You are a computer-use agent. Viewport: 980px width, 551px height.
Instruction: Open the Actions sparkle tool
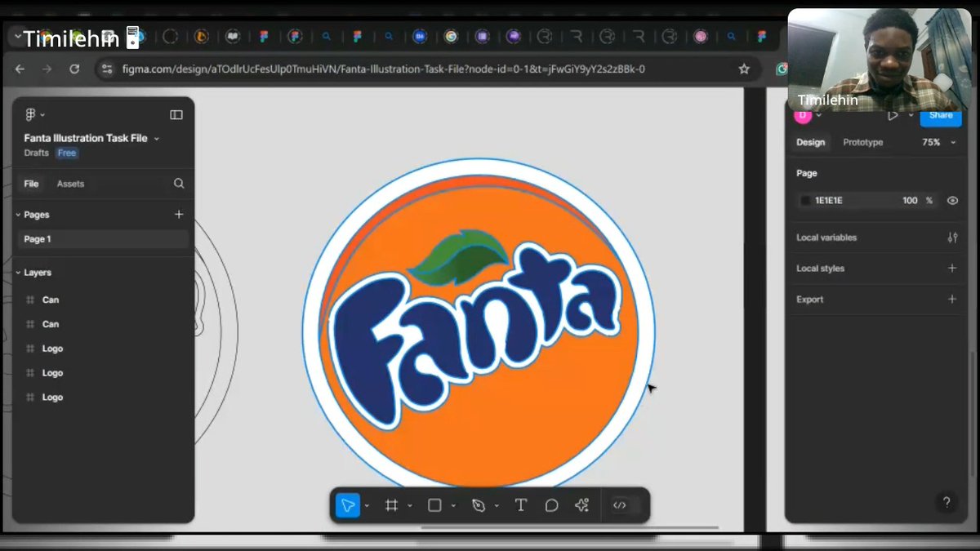[x=581, y=505]
